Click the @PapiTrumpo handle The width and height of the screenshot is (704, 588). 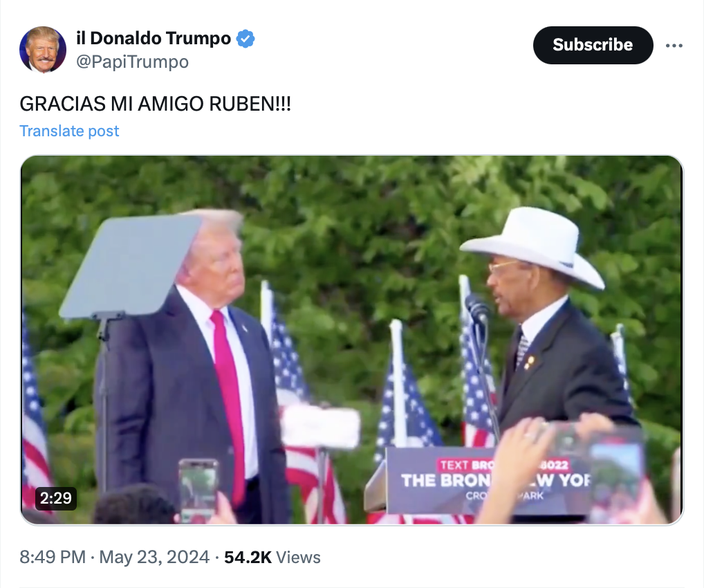pos(133,62)
